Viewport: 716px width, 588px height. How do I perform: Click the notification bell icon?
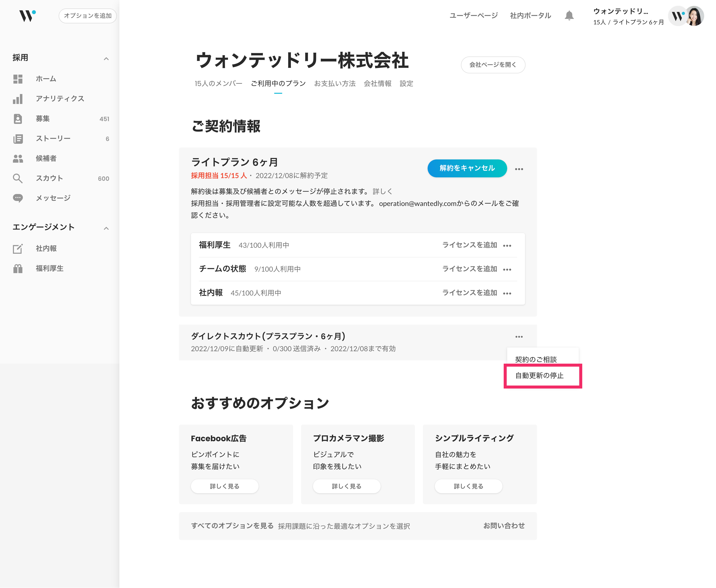coord(569,16)
